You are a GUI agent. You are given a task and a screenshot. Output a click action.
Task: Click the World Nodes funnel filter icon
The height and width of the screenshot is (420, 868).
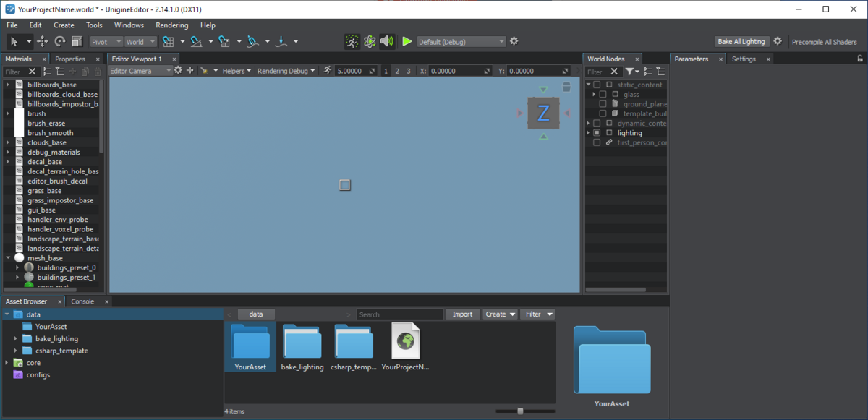coord(630,72)
